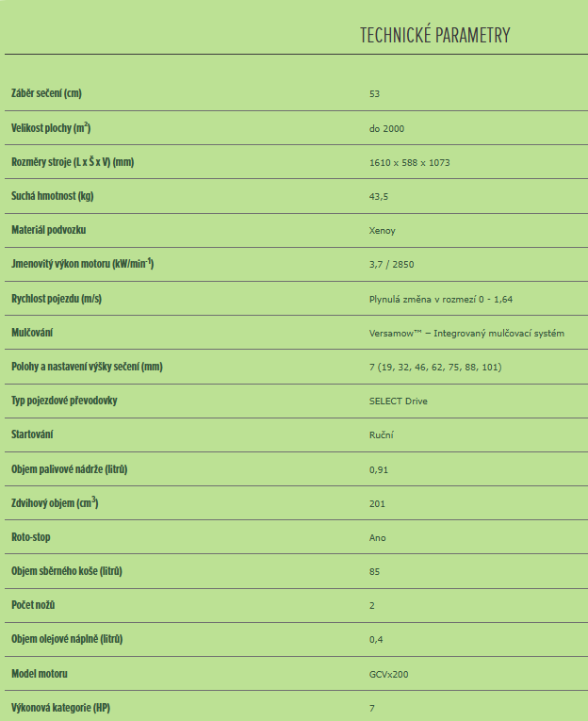Click dimensions value 1610 x 588 x 1073

[409, 163]
